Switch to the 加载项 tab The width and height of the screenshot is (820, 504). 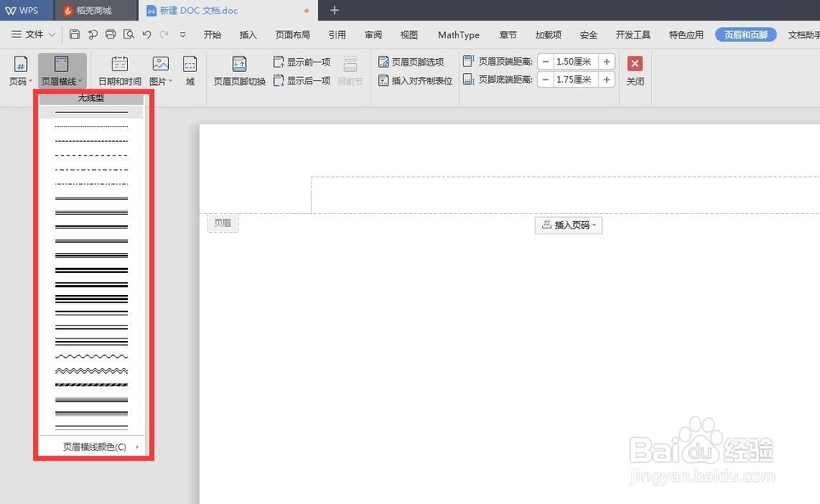tap(548, 35)
